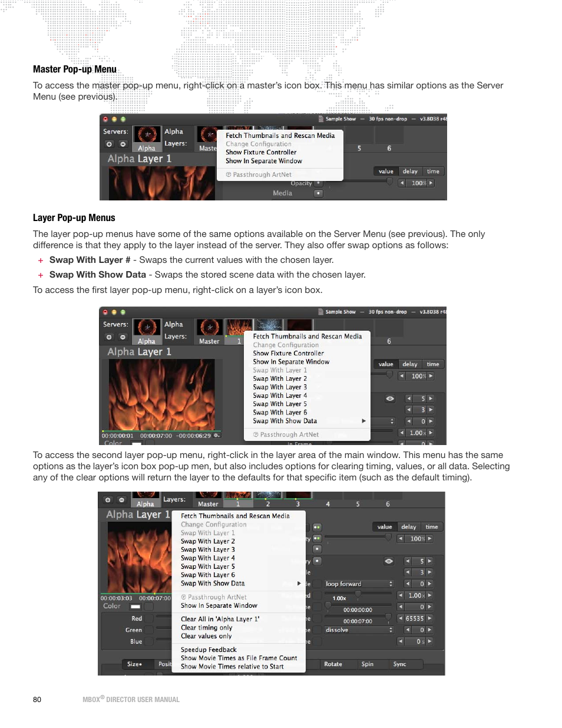
Task: Choose Show Movie Times relative to Start
Action: (x=232, y=667)
